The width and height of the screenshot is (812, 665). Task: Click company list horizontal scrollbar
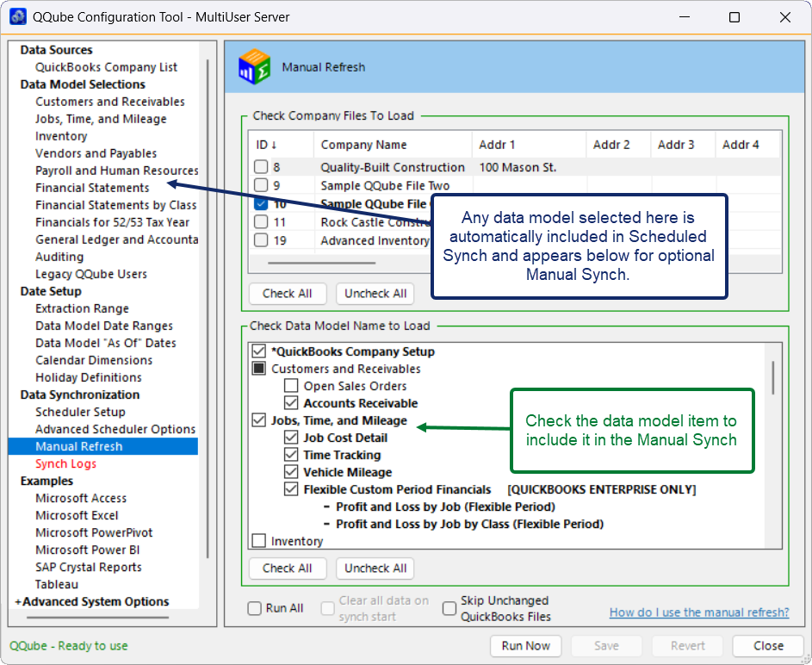click(x=321, y=263)
